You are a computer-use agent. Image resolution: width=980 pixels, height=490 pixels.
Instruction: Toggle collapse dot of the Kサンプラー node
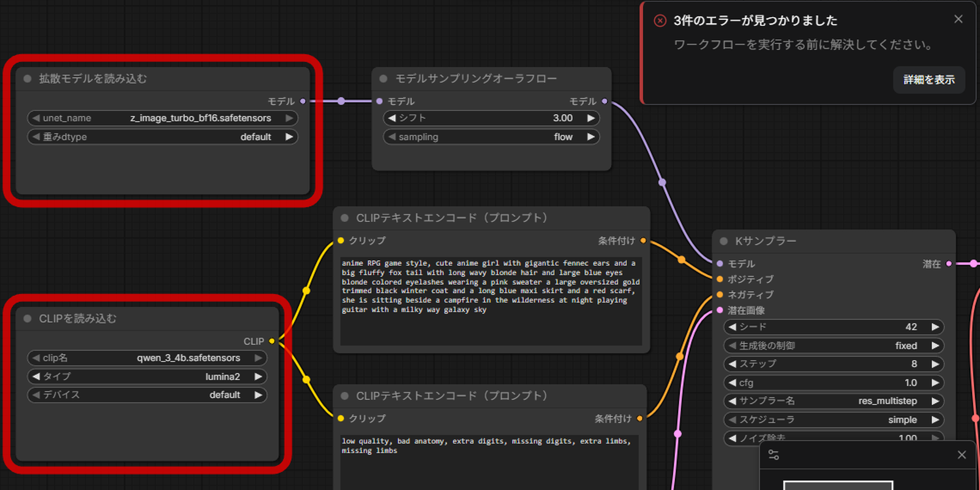tap(724, 241)
